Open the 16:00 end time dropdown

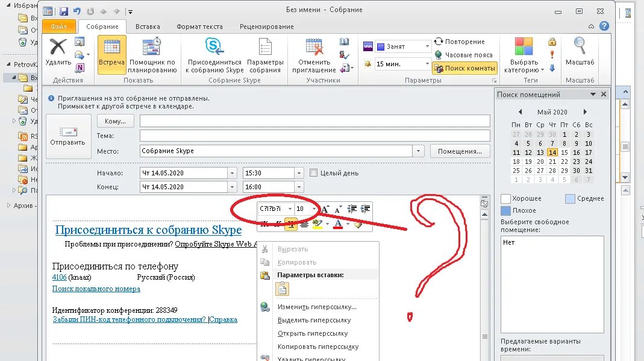point(299,187)
